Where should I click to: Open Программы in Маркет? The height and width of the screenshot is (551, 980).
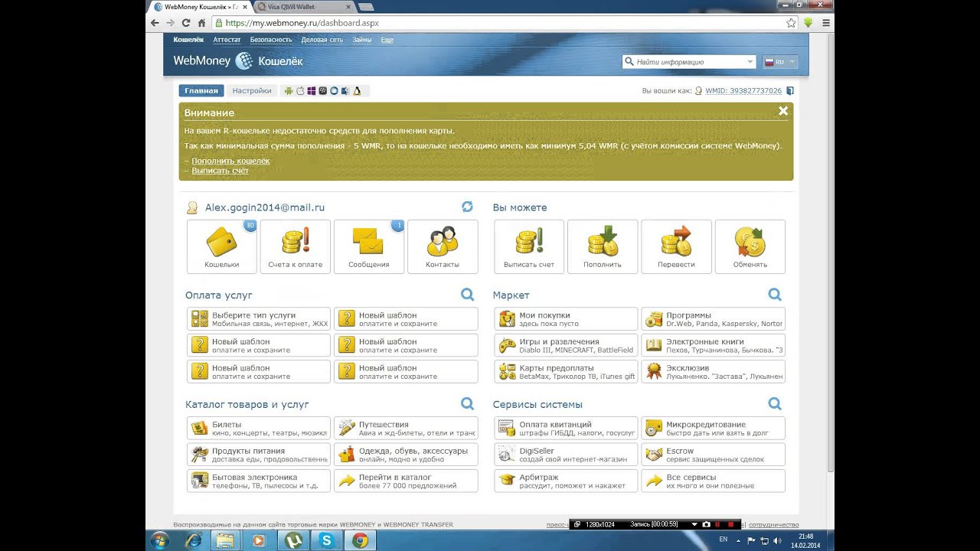pyautogui.click(x=713, y=319)
